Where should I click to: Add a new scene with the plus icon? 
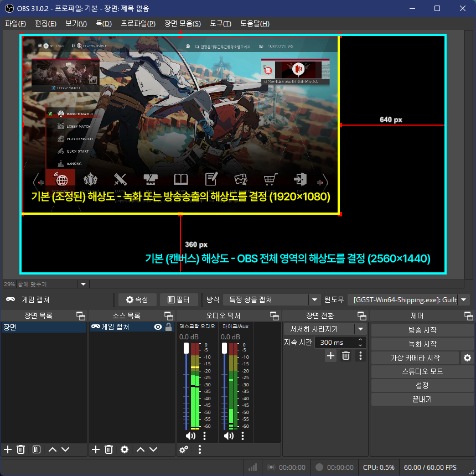click(8, 449)
